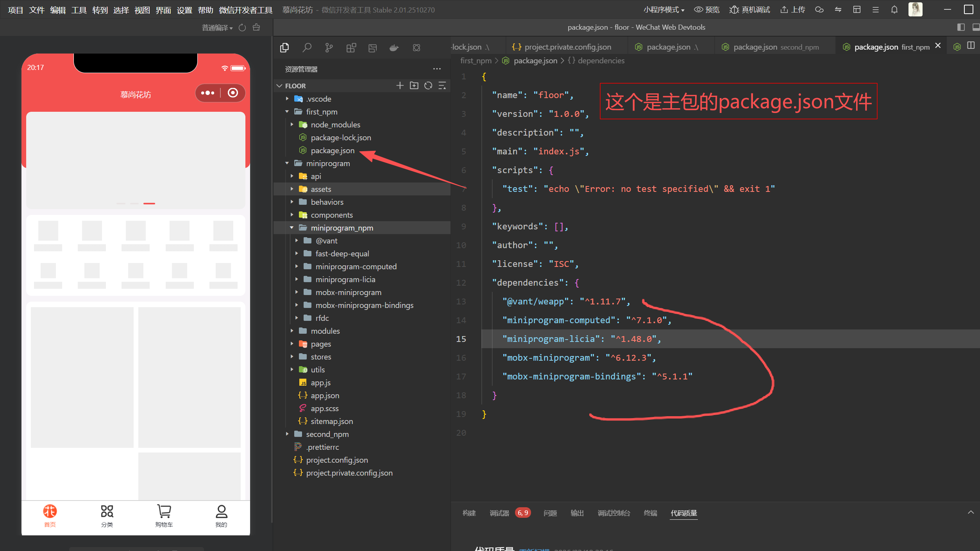The height and width of the screenshot is (551, 980).
Task: Click New File icon in FLOOR header
Action: pos(400,86)
